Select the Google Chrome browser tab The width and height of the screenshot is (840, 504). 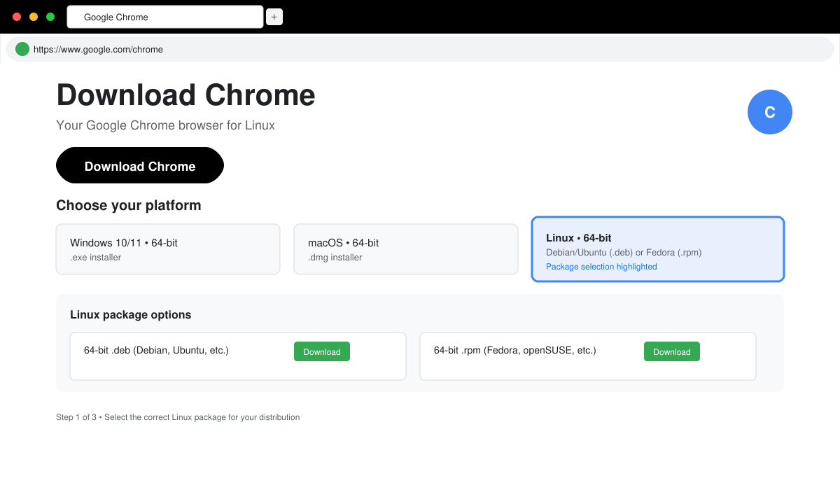pyautogui.click(x=165, y=17)
